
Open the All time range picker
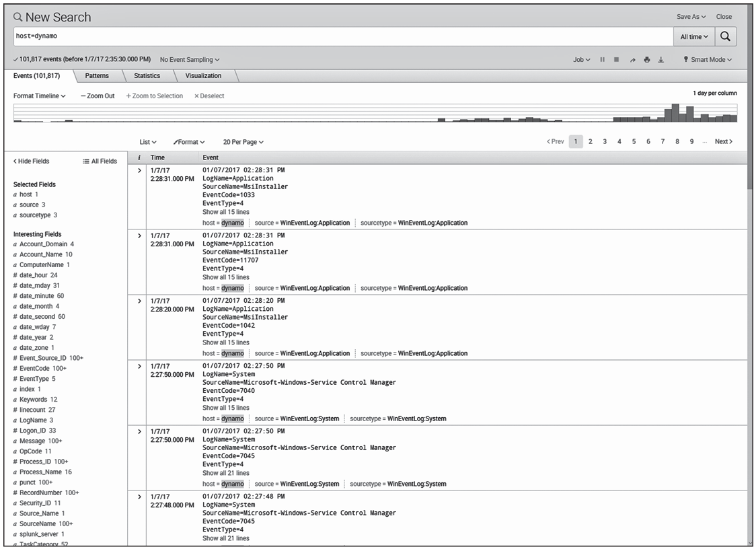[693, 36]
